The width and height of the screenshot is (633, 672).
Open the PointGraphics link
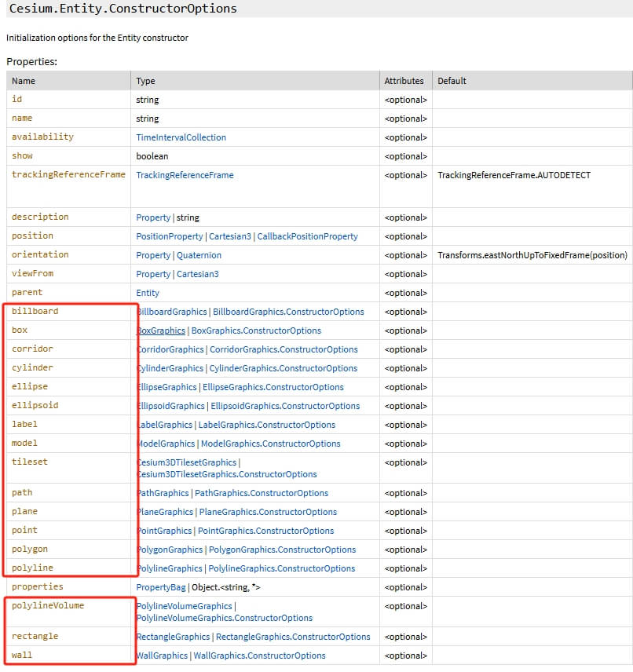point(164,531)
